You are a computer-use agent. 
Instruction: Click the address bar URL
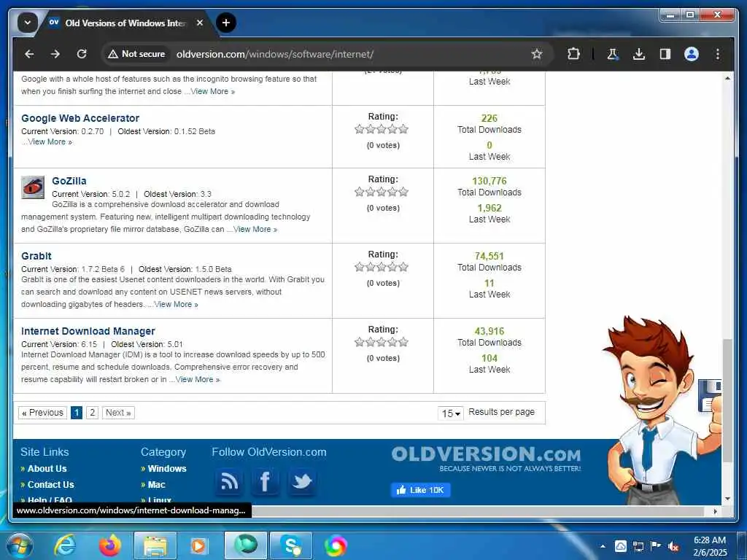(x=275, y=54)
